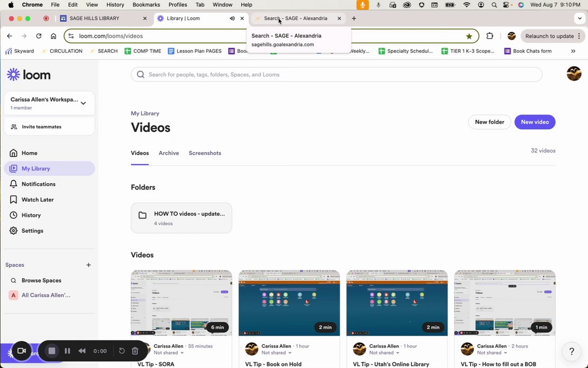Click the profile avatar beside Loom search

(574, 74)
